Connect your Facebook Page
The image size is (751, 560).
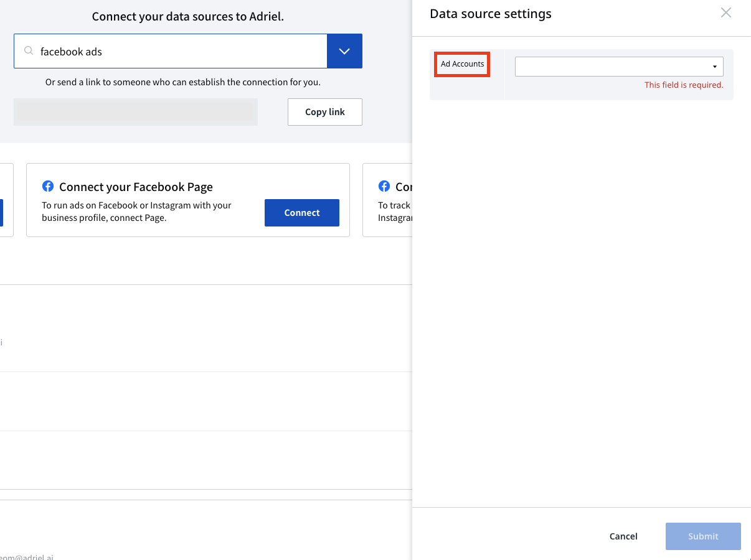coord(302,213)
